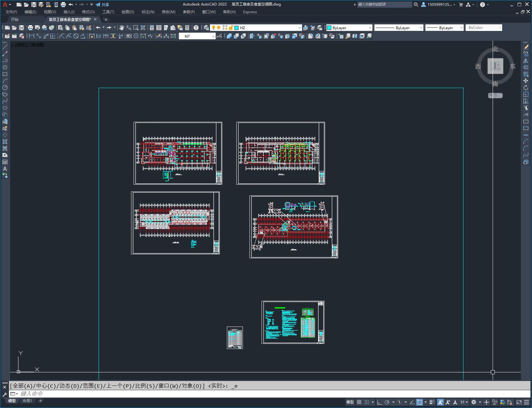Toggle object snap (osnap) in status bar

coord(420,402)
